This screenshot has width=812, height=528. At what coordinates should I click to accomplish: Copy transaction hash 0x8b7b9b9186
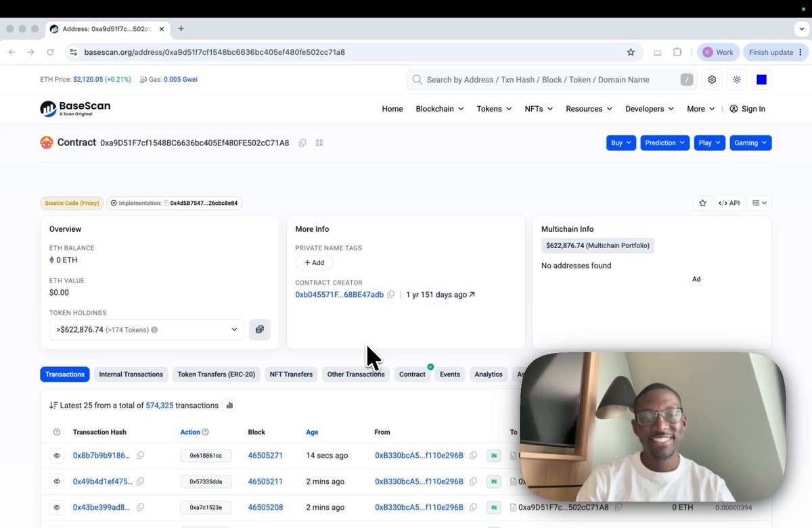tap(140, 456)
